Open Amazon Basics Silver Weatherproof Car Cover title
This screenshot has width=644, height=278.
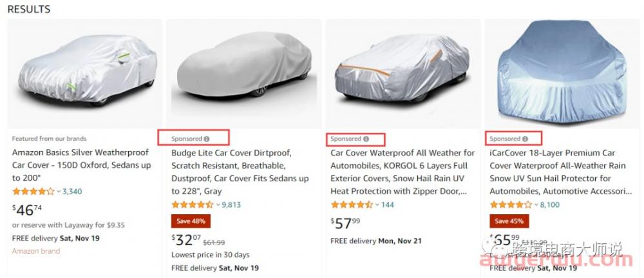80,165
